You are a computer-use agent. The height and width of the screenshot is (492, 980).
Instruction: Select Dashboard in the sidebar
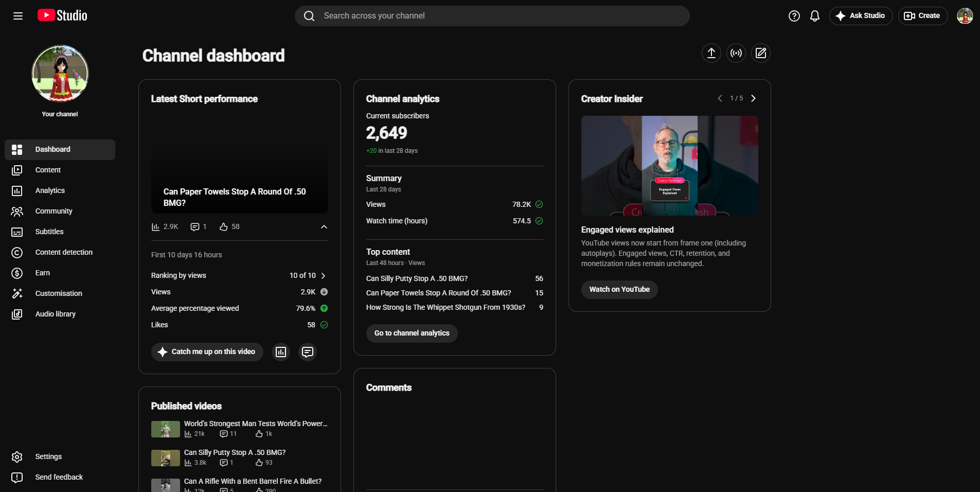(60, 149)
